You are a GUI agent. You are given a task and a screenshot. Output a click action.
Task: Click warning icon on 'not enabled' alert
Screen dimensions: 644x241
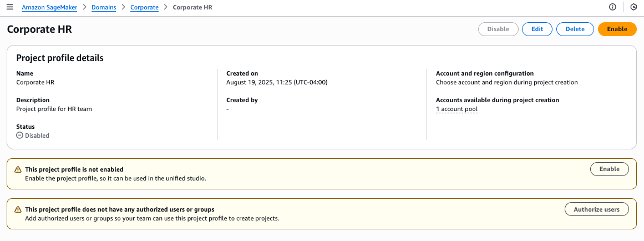point(18,169)
